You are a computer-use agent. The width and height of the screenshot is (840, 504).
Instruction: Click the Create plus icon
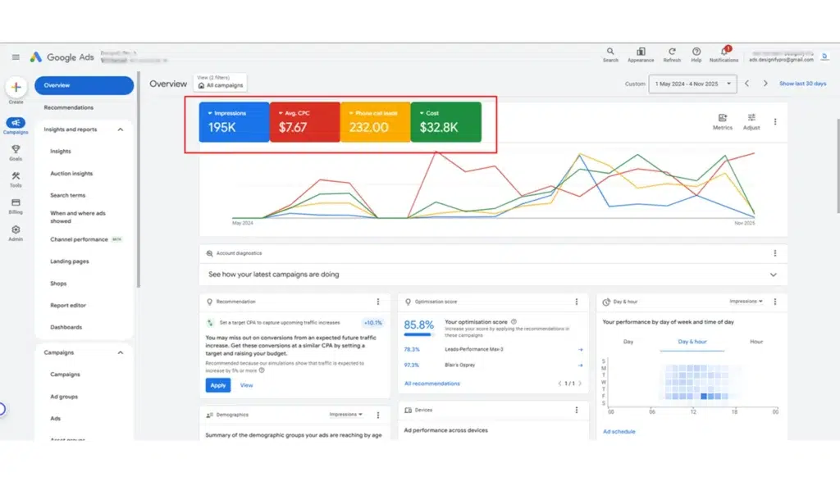coord(16,88)
